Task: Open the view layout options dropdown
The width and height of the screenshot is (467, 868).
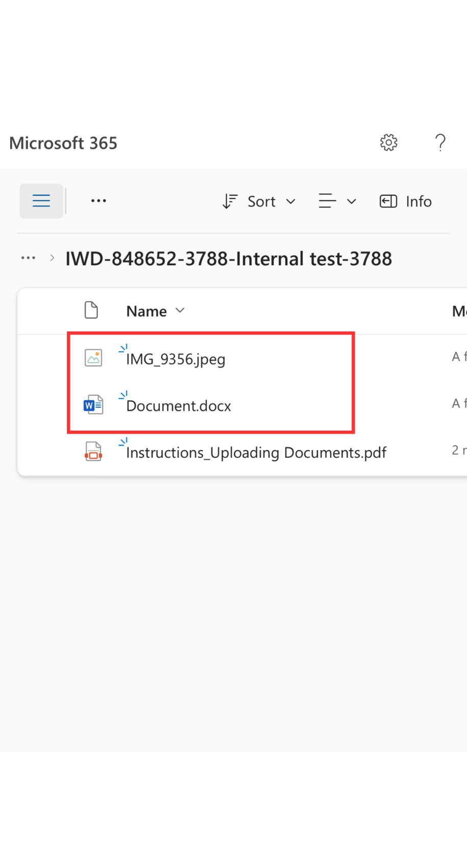Action: tap(337, 201)
